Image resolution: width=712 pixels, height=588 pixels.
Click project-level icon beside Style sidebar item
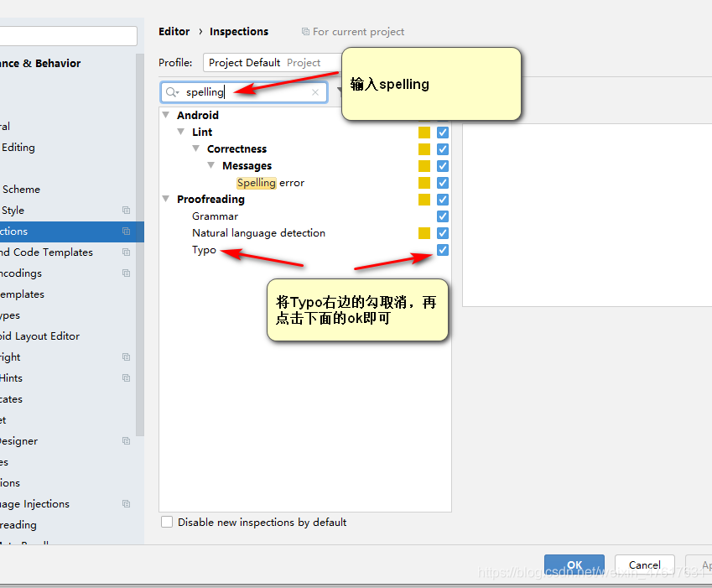tap(127, 211)
